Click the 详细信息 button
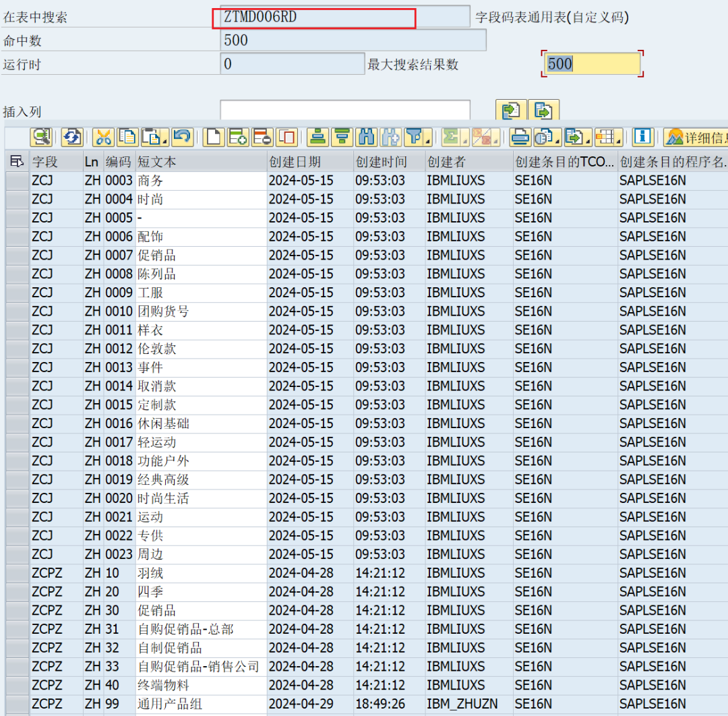728x716 pixels. click(x=696, y=138)
